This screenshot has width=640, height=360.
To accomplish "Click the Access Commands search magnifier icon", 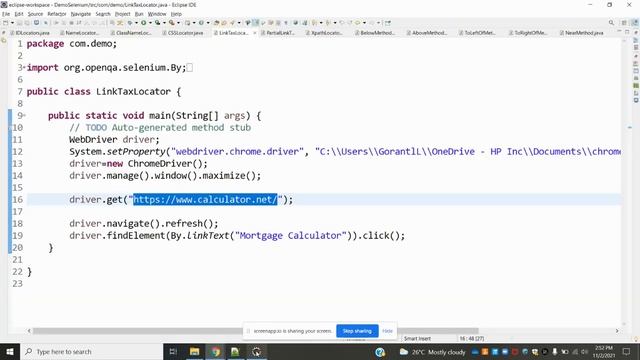I will [x=611, y=23].
